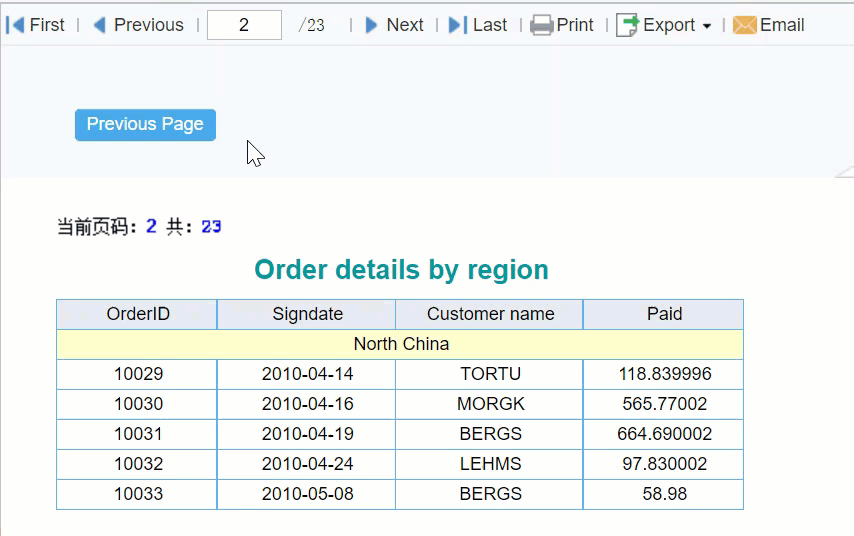Select the 'Next' toolbar label
854x536 pixels.
pos(405,25)
